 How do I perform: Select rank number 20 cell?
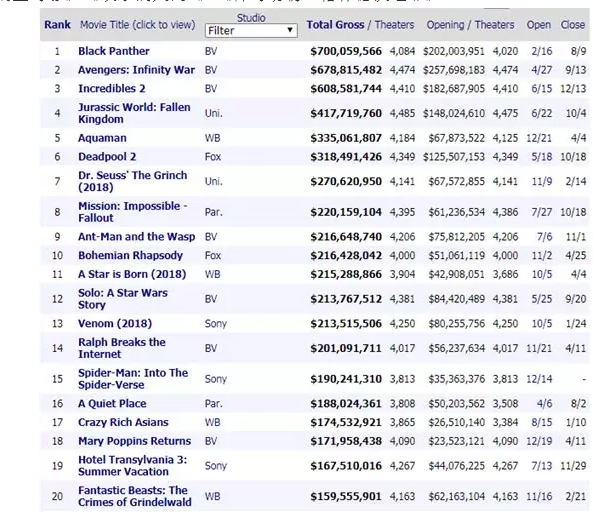[x=57, y=496]
